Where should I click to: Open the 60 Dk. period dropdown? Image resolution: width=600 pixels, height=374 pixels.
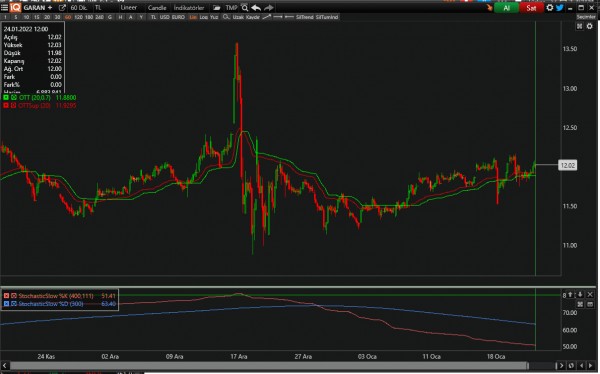pos(79,8)
